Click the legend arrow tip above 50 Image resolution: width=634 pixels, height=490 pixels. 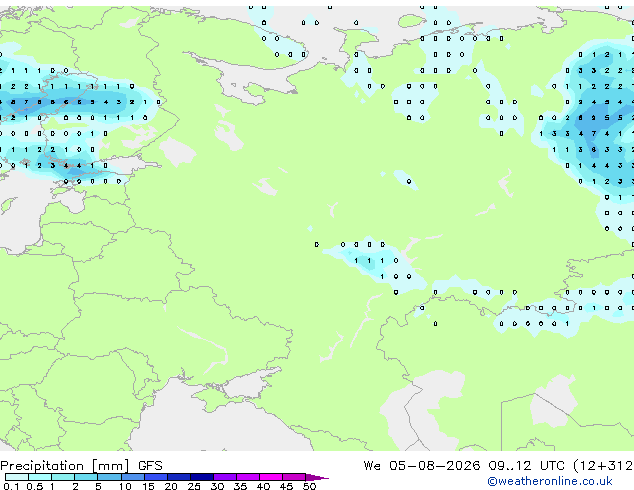click(x=317, y=477)
